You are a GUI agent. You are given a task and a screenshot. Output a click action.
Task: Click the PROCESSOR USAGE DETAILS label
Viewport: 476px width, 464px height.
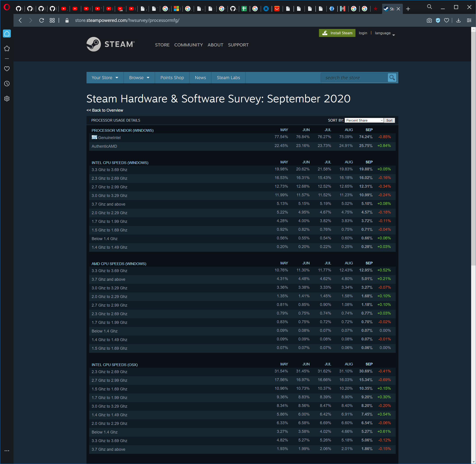[x=116, y=120]
